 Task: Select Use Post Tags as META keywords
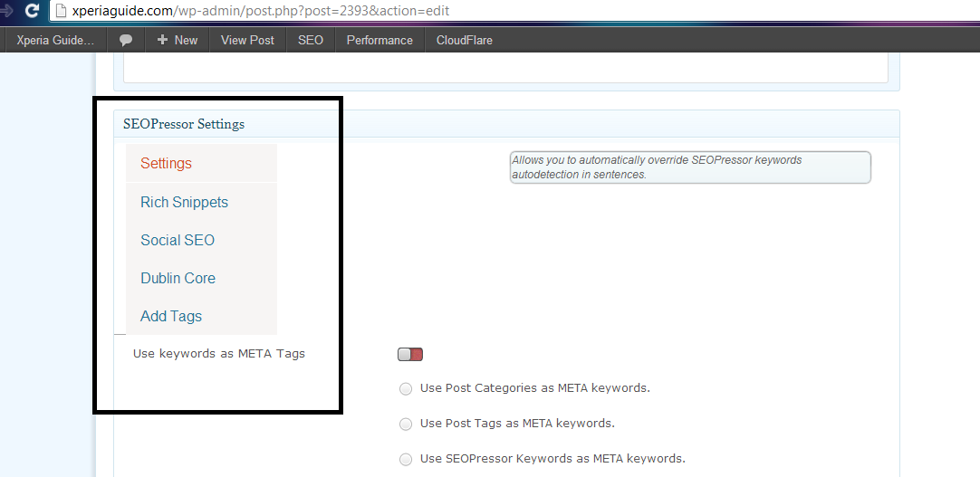tap(406, 425)
